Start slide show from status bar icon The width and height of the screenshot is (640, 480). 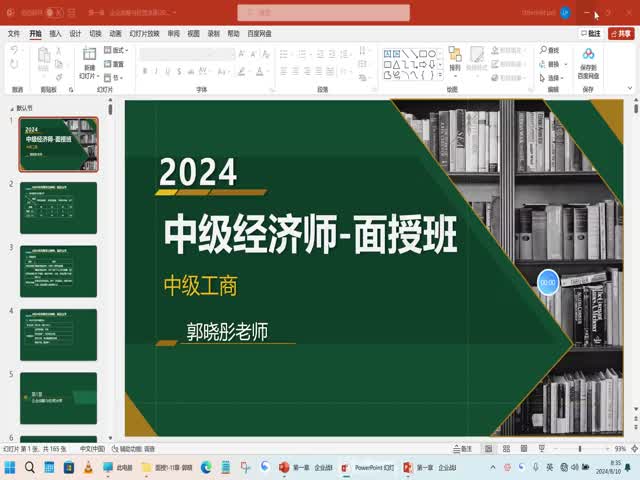542,449
